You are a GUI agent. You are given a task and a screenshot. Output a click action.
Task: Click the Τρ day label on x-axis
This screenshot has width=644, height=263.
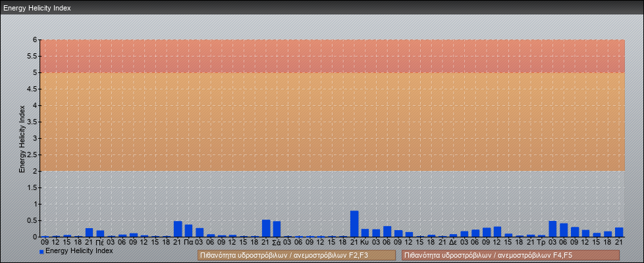[541, 243]
